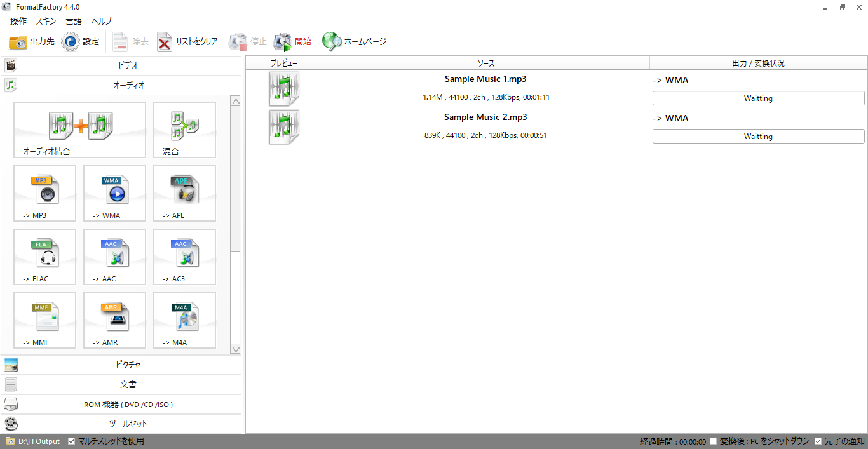The width and height of the screenshot is (868, 449).
Task: Open 設定 settings from the toolbar
Action: pos(81,42)
